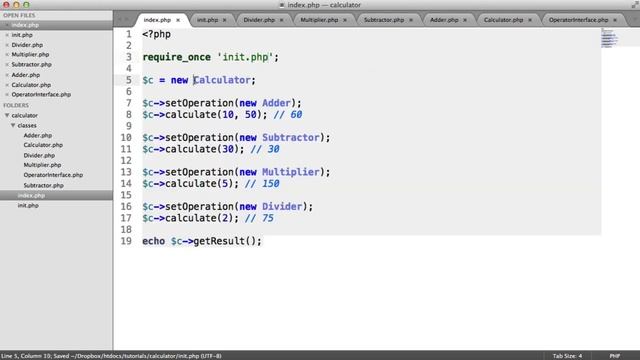This screenshot has width=640, height=360.
Task: Close the Adder.php tab
Action: point(465,20)
